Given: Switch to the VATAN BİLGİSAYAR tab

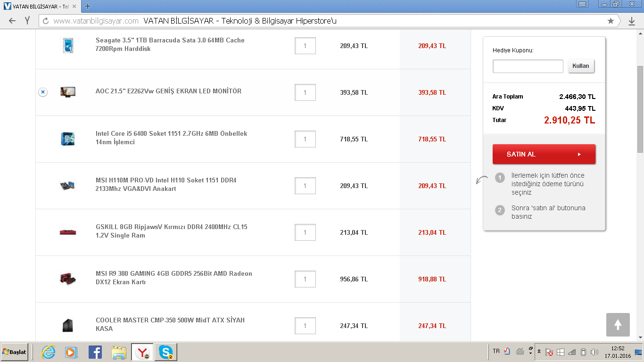Looking at the screenshot, I should [x=40, y=7].
